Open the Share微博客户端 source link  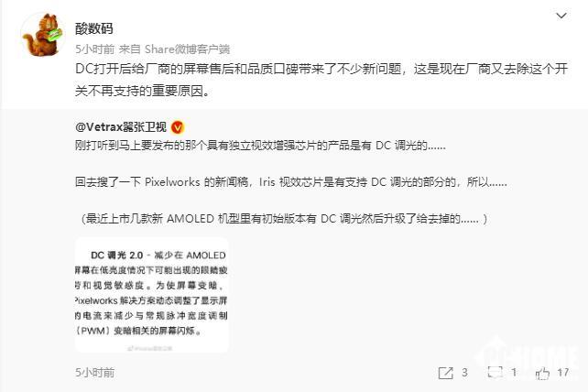coord(187,49)
